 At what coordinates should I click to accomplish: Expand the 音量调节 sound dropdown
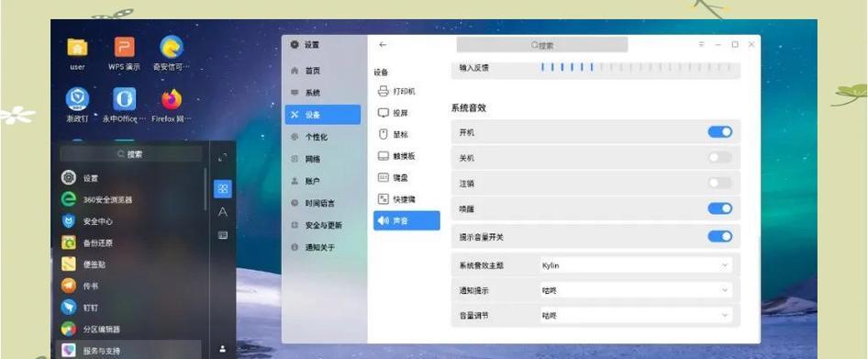coord(636,315)
